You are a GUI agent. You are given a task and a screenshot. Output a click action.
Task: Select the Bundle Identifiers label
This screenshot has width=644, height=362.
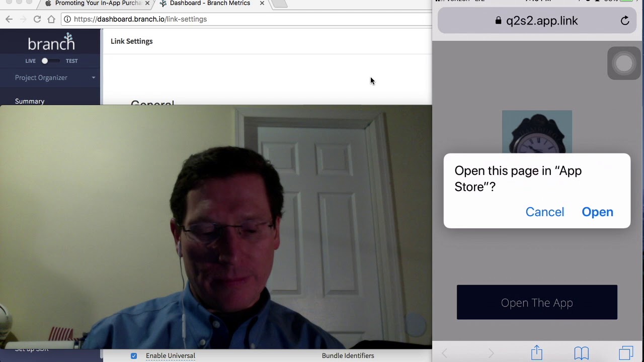348,355
